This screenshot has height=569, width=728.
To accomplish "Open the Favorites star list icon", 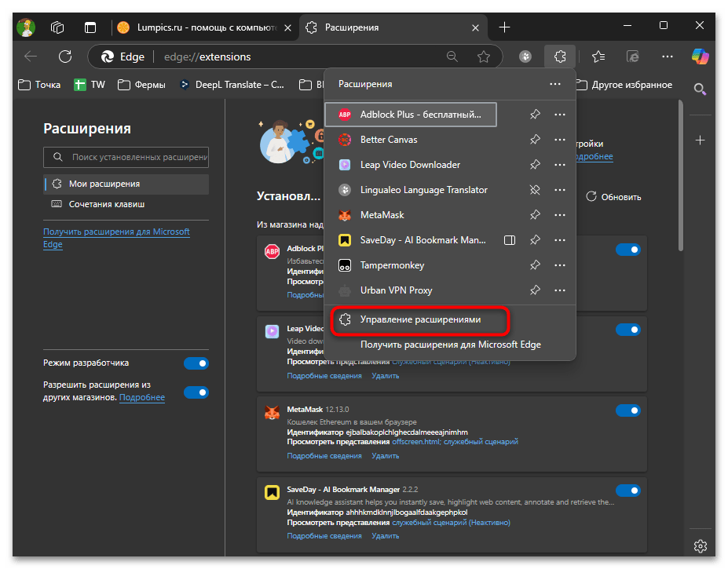I will coord(598,57).
